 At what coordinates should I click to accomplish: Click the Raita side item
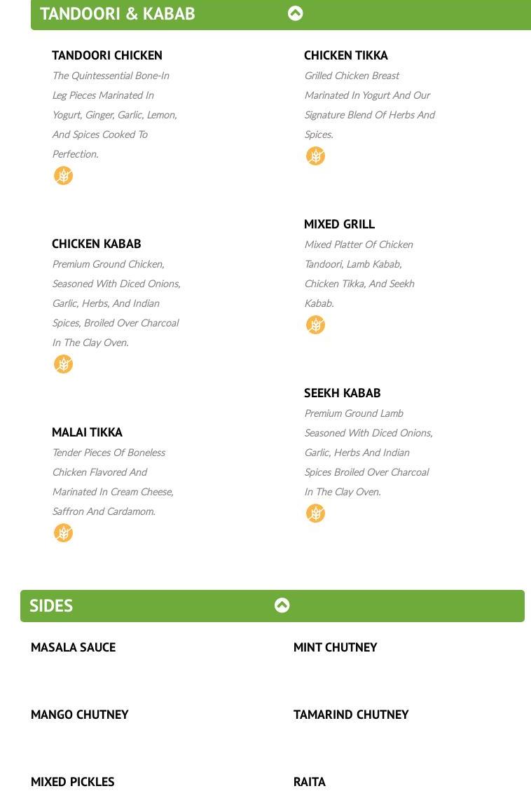pyautogui.click(x=310, y=782)
